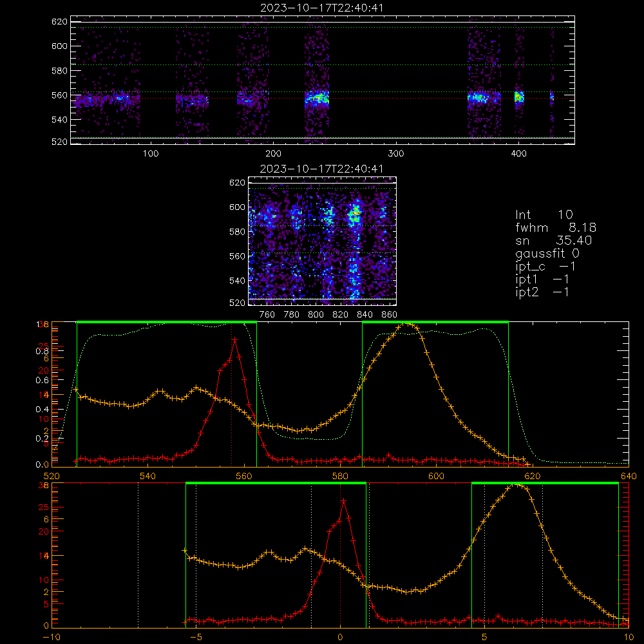Image resolution: width=644 pixels, height=644 pixels.
Task: Click x-axis tick label 400 on top image
Action: click(518, 154)
